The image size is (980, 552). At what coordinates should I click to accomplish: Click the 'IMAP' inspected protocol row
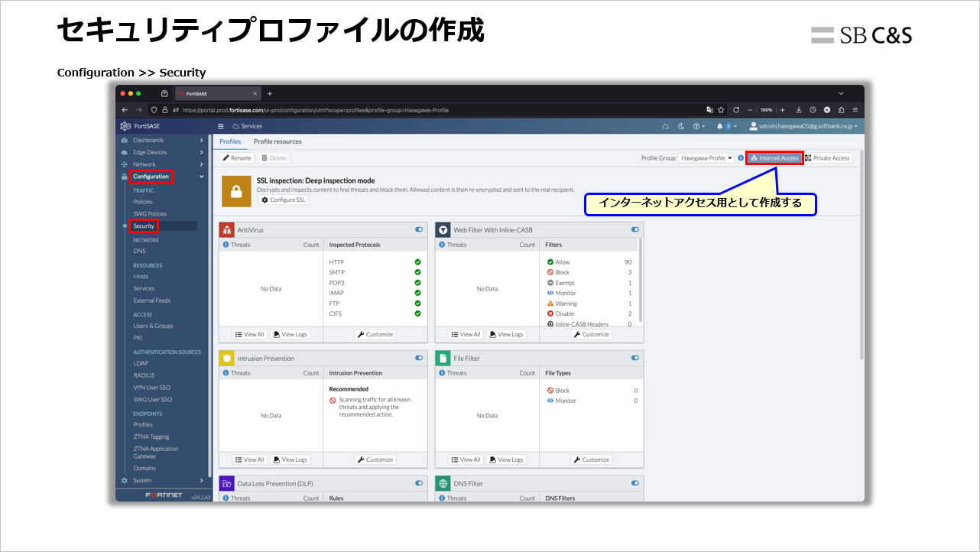coord(375,293)
